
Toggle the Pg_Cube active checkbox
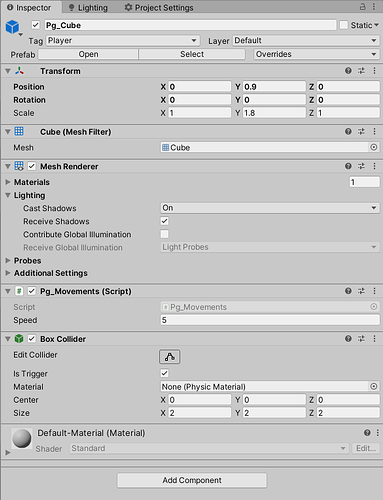pyautogui.click(x=36, y=25)
